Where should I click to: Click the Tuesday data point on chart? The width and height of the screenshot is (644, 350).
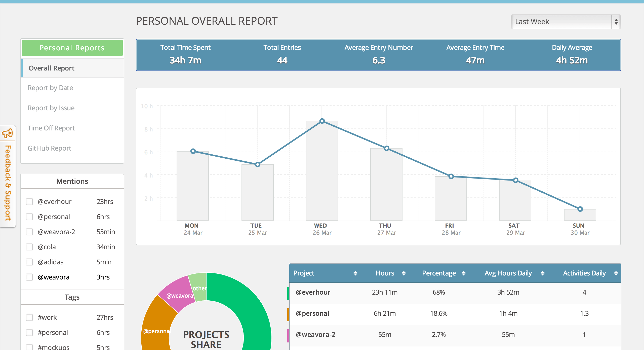pyautogui.click(x=257, y=165)
